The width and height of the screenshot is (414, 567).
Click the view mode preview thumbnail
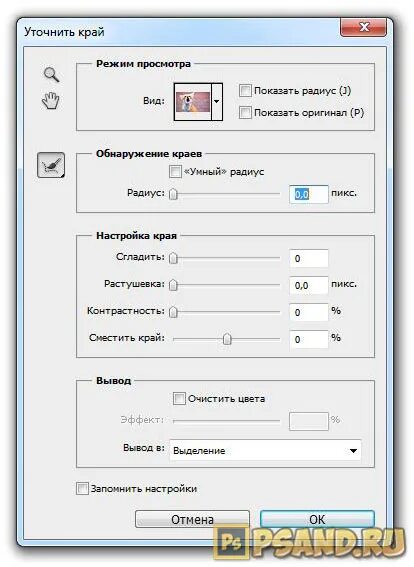pos(193,102)
